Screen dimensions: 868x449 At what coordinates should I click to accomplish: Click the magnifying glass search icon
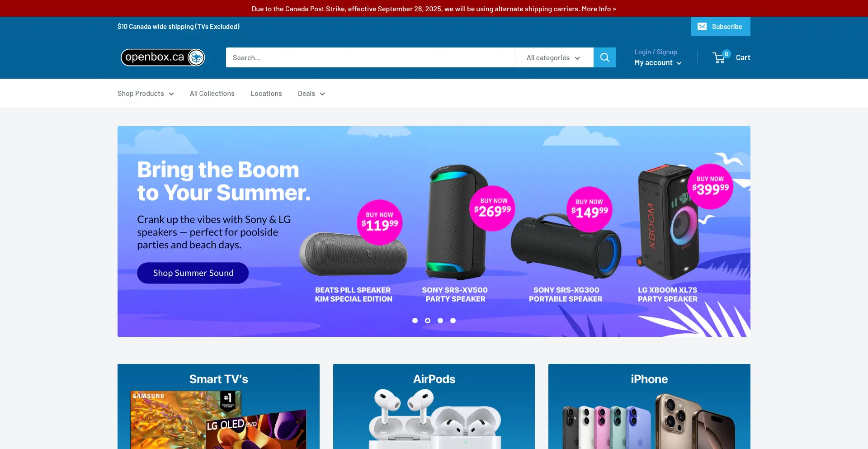[x=604, y=57]
